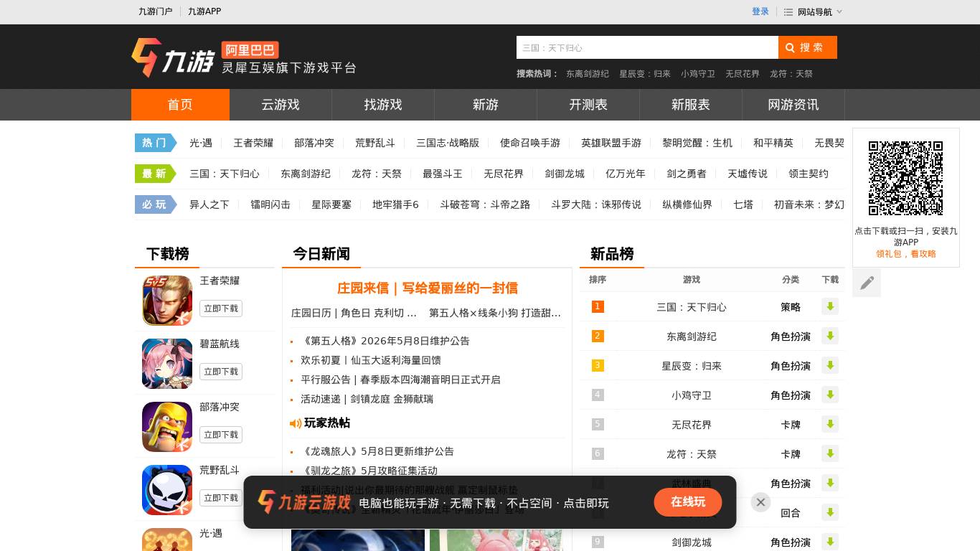The image size is (980, 551).
Task: Click the 部落冲突 game icon
Action: tap(167, 427)
